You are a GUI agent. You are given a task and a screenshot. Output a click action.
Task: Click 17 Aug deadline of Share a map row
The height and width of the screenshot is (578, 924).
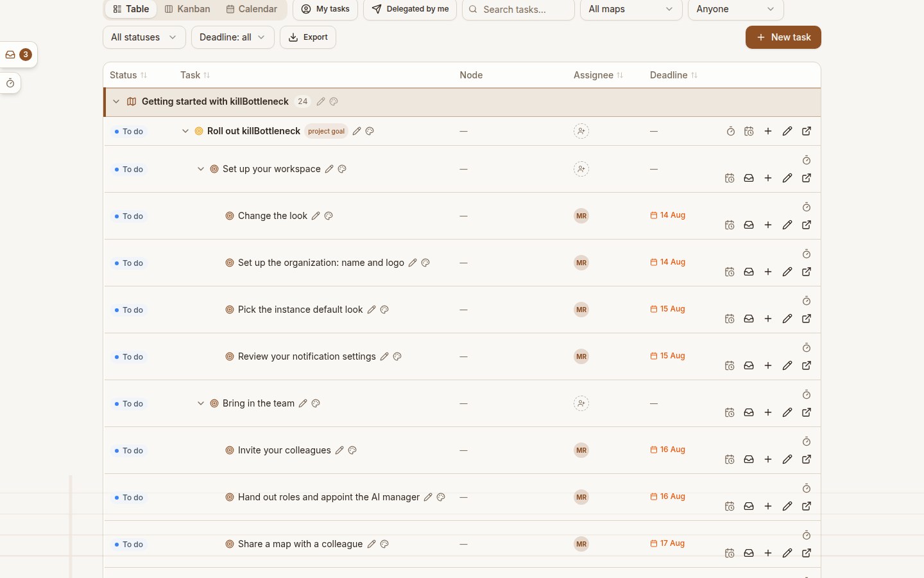click(667, 543)
